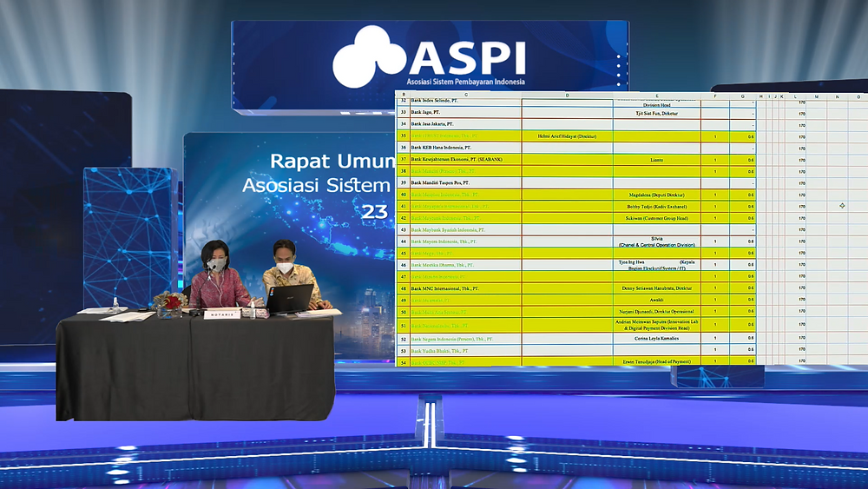Click the "Bank KEB Hana Indonesia, PT." cell
Viewport: 868px width, 489px height.
coord(465,148)
